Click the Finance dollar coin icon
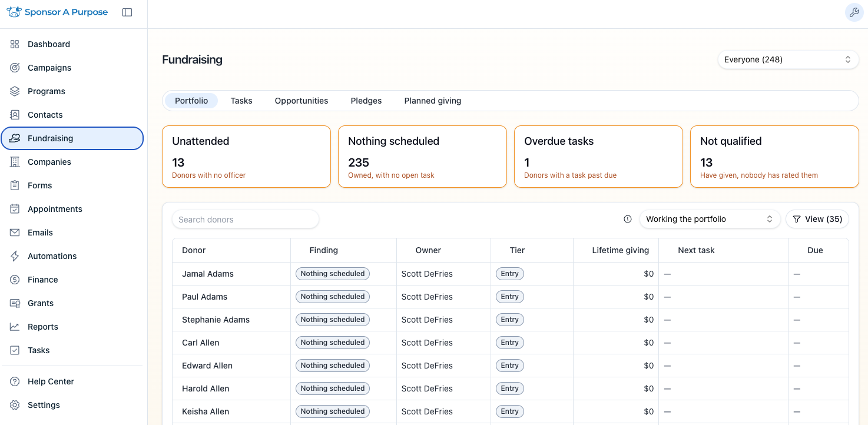The height and width of the screenshot is (425, 868). coord(15,280)
